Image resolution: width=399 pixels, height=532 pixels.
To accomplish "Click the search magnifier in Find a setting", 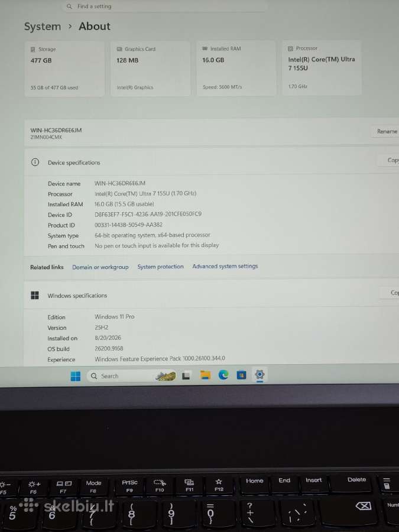I will (x=69, y=7).
